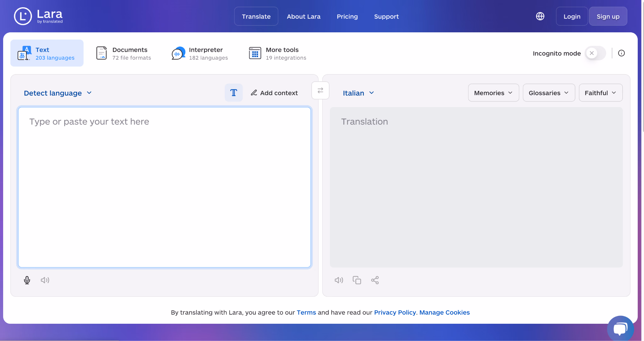Swap source and target languages
Image resolution: width=644 pixels, height=341 pixels.
pyautogui.click(x=320, y=90)
